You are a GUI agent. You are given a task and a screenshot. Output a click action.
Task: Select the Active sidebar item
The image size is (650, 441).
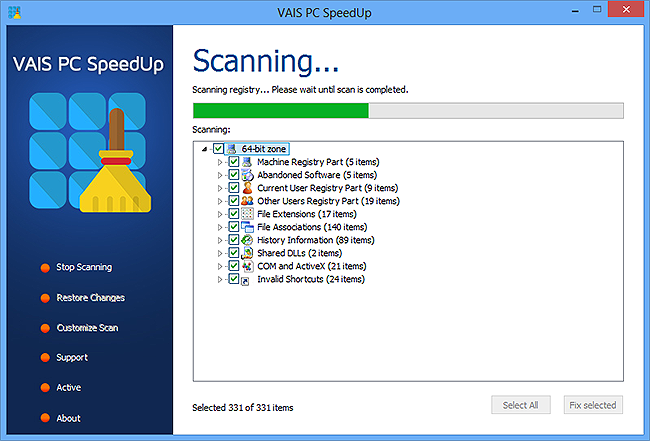[x=69, y=388]
